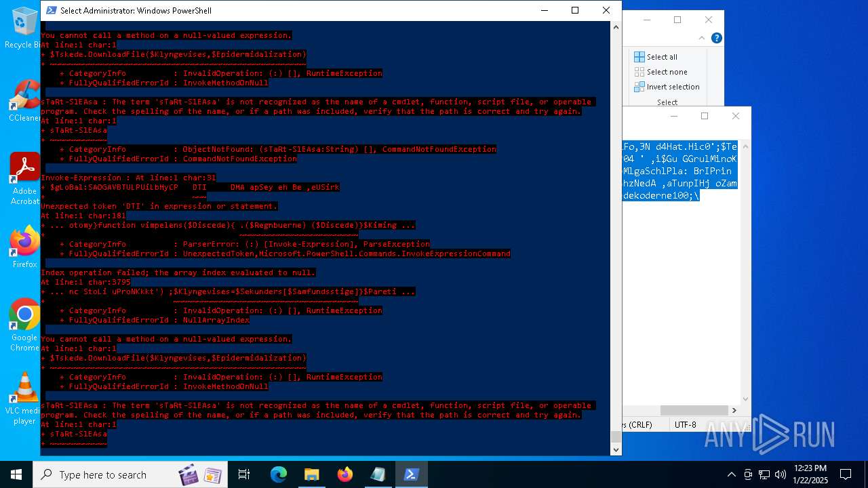The image size is (868, 488).
Task: Click PowerShell scrollbar up arrow
Action: [x=616, y=28]
